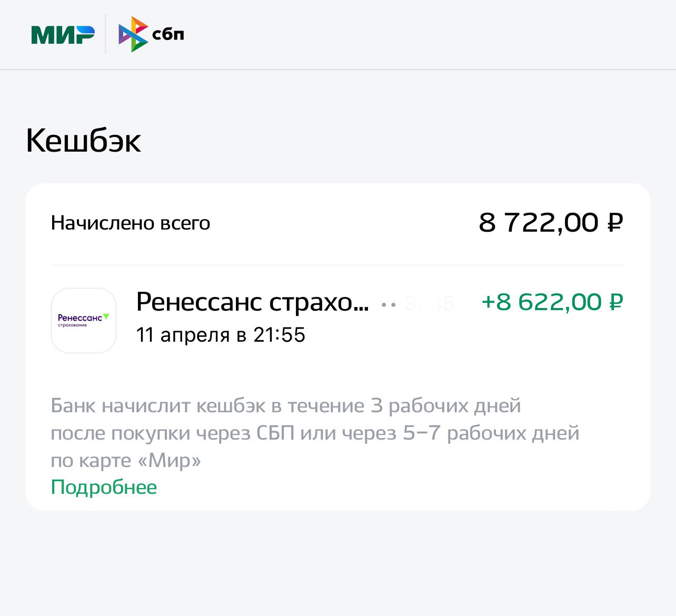Open the Ренессанс страхование merchant logo
This screenshot has width=676, height=616.
click(83, 320)
